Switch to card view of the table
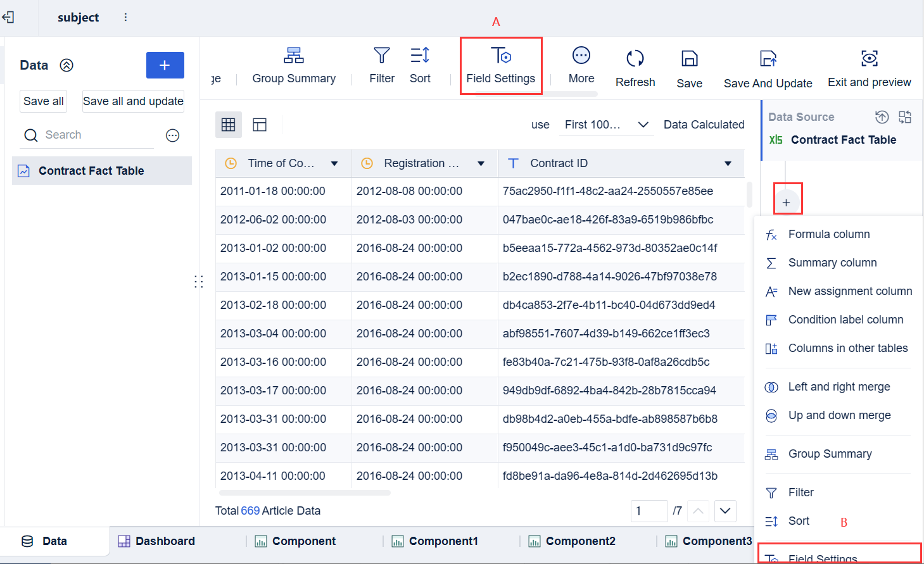924x564 pixels. point(260,125)
